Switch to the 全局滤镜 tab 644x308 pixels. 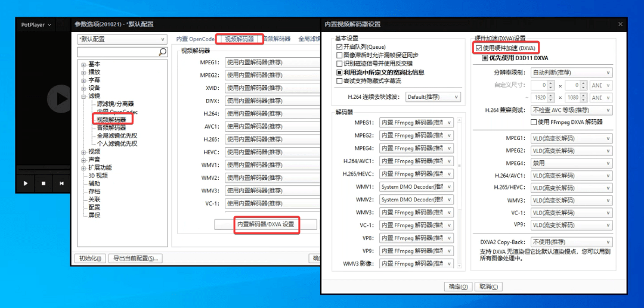[x=309, y=39]
